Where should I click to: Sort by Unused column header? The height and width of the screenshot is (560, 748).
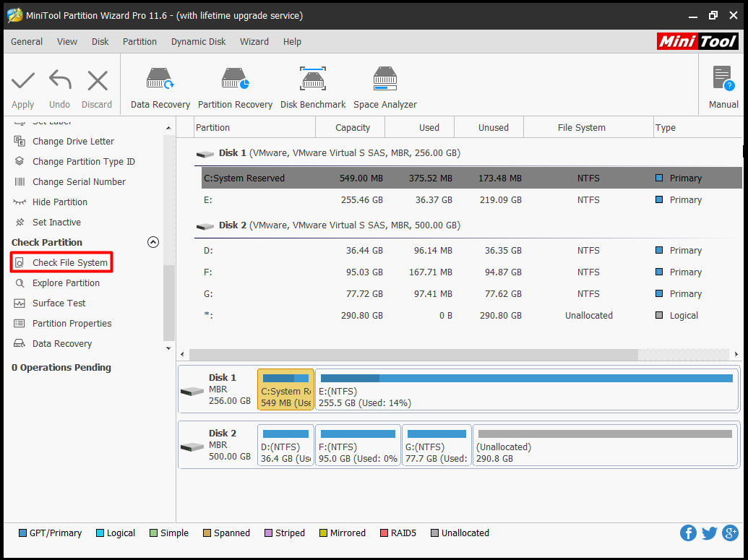click(489, 127)
